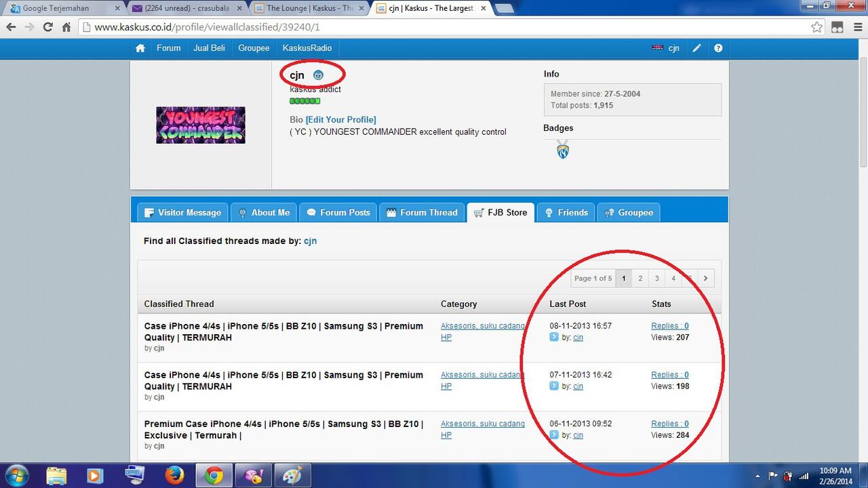
Task: Open the Groupee menu
Action: [x=254, y=48]
